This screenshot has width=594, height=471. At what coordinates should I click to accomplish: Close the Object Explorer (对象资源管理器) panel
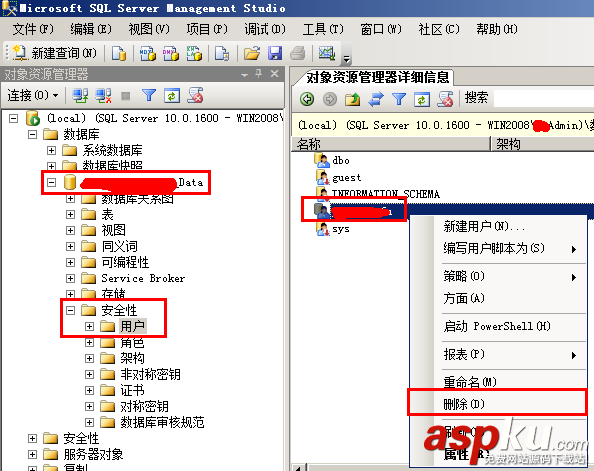(x=275, y=74)
